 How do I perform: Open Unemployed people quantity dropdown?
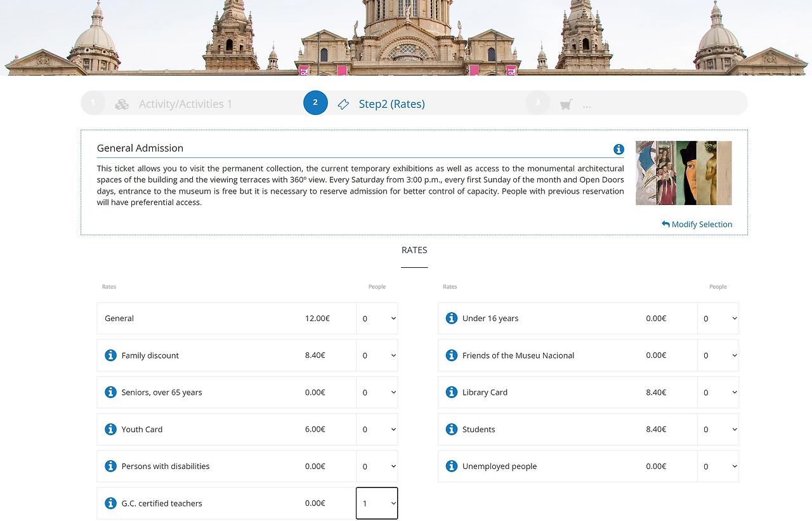point(718,466)
